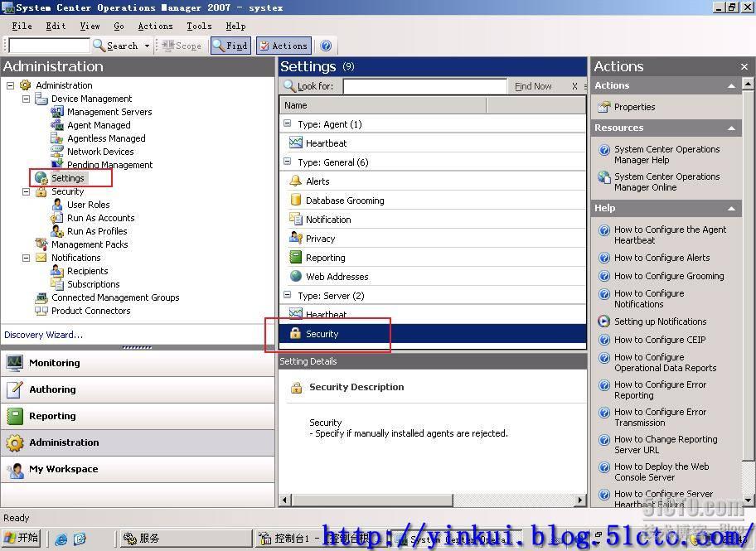The height and width of the screenshot is (551, 756).
Task: Open the Search dropdown arrow
Action: (x=147, y=46)
